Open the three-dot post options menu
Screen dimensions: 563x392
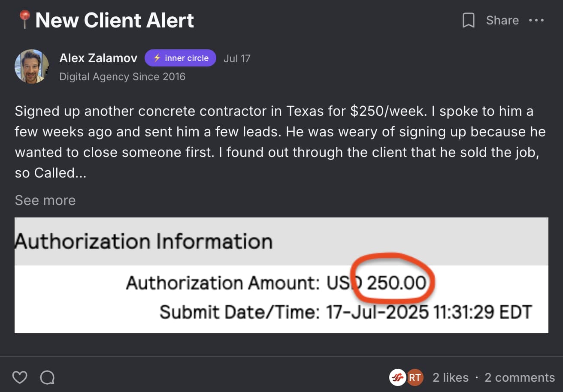pyautogui.click(x=536, y=21)
